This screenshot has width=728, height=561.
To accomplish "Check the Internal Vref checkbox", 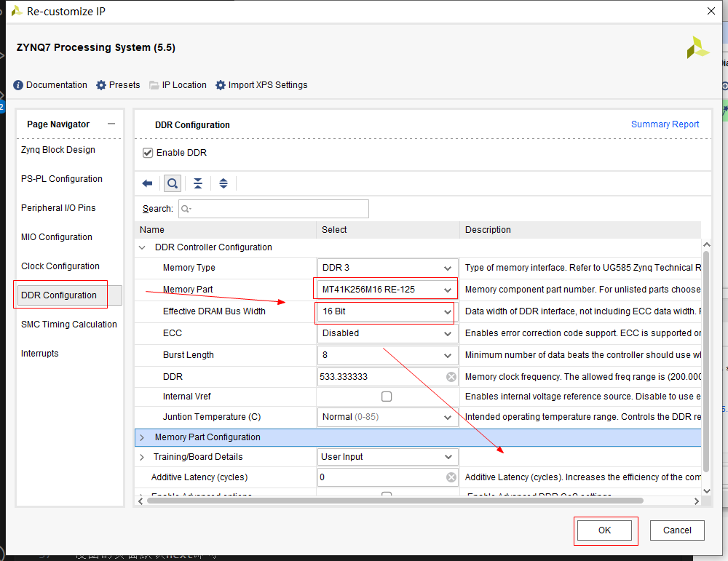I will 387,397.
